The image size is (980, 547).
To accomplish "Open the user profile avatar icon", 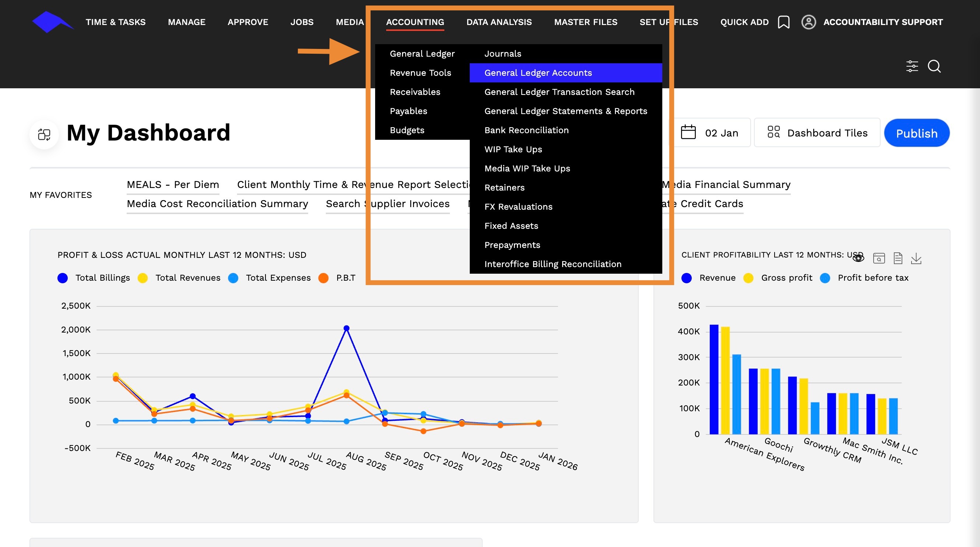I will click(x=808, y=22).
